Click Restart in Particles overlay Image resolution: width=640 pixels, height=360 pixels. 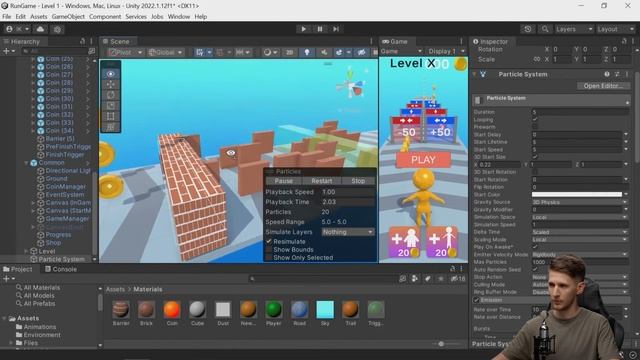click(x=322, y=181)
